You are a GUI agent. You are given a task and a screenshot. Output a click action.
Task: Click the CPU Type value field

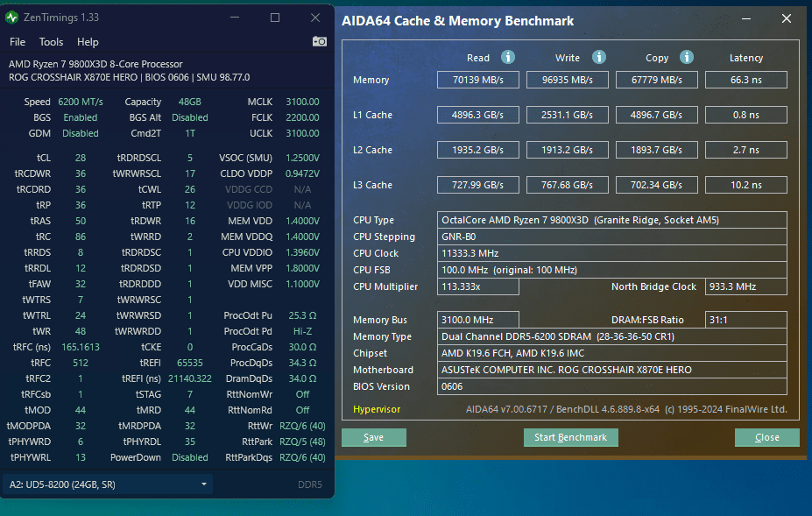612,220
